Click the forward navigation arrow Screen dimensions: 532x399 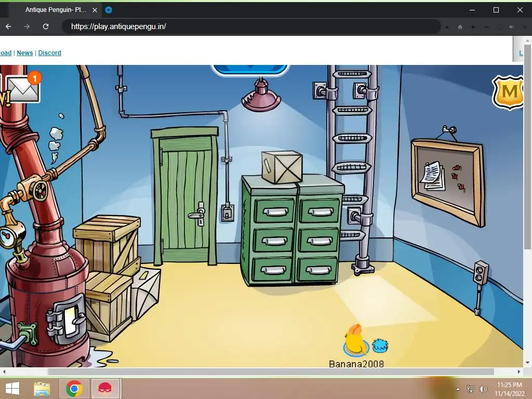point(27,26)
